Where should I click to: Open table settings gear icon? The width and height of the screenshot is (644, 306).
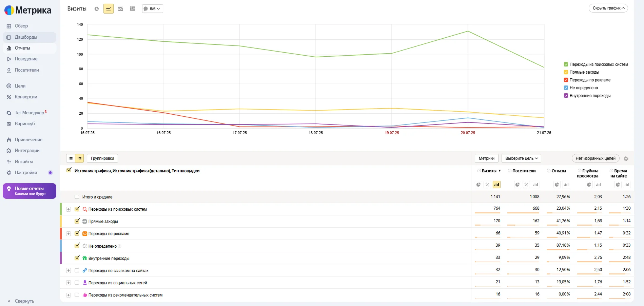tap(626, 159)
